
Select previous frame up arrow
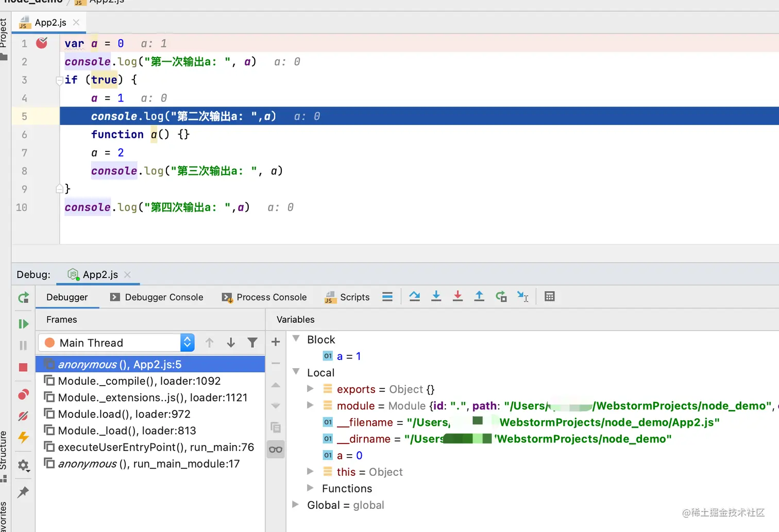(209, 343)
